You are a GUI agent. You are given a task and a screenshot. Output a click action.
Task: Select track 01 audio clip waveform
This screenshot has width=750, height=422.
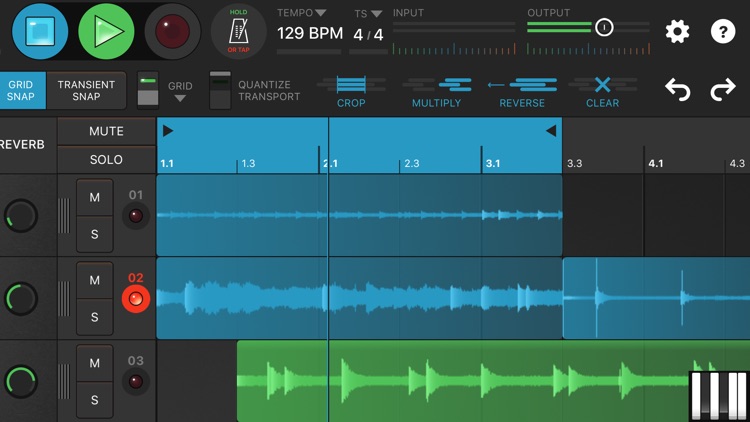(359, 215)
